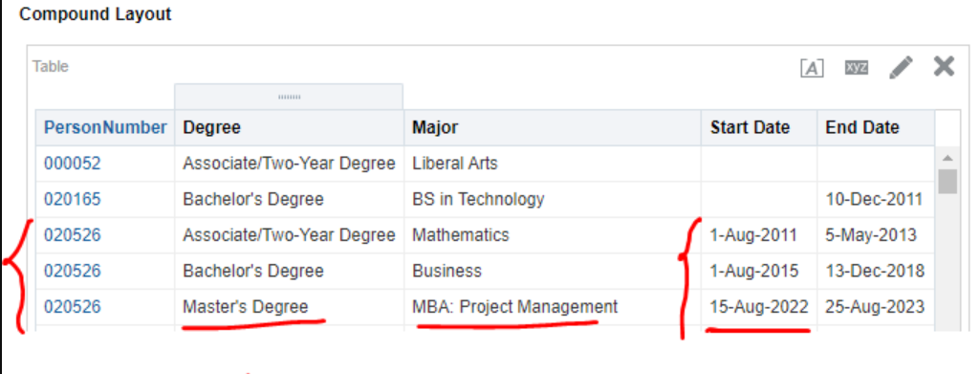Open person number 000052 link
The width and height of the screenshot is (980, 374).
73,164
